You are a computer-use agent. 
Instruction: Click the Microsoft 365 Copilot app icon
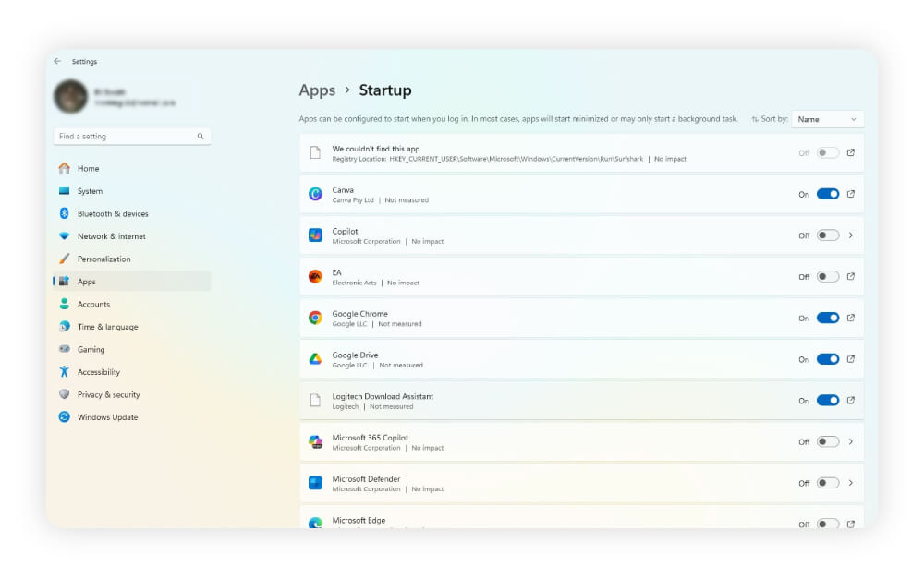315,441
